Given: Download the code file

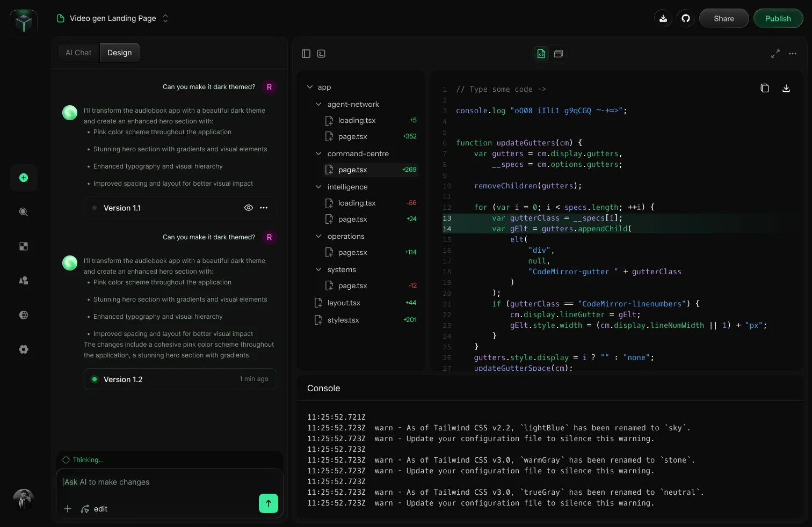Looking at the screenshot, I should click(x=786, y=88).
